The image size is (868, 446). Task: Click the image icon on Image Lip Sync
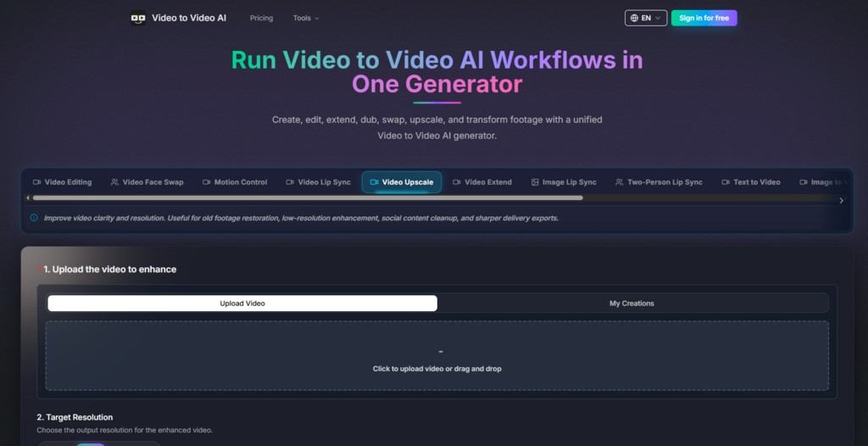[535, 182]
